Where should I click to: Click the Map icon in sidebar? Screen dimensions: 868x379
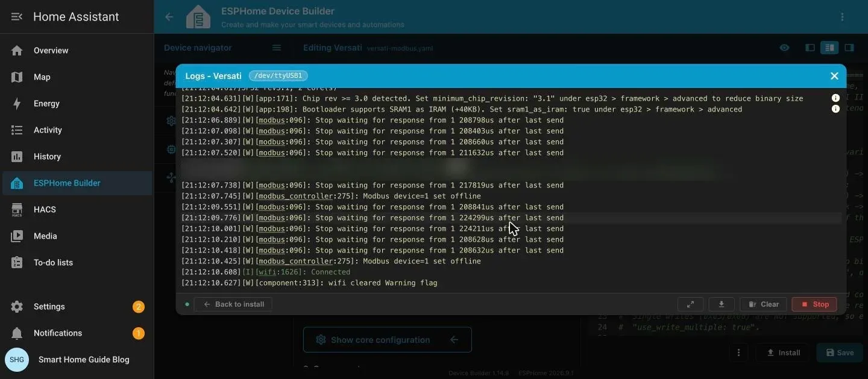17,77
